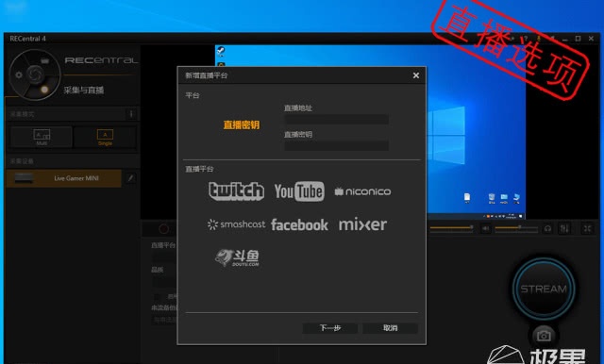Click the center swirl logo of wheel

click(35, 74)
